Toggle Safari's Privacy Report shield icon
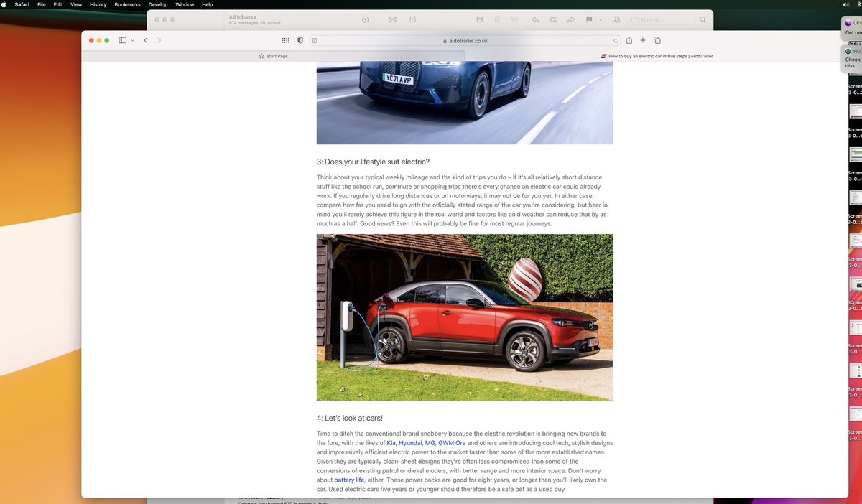The height and width of the screenshot is (504, 862). [300, 40]
